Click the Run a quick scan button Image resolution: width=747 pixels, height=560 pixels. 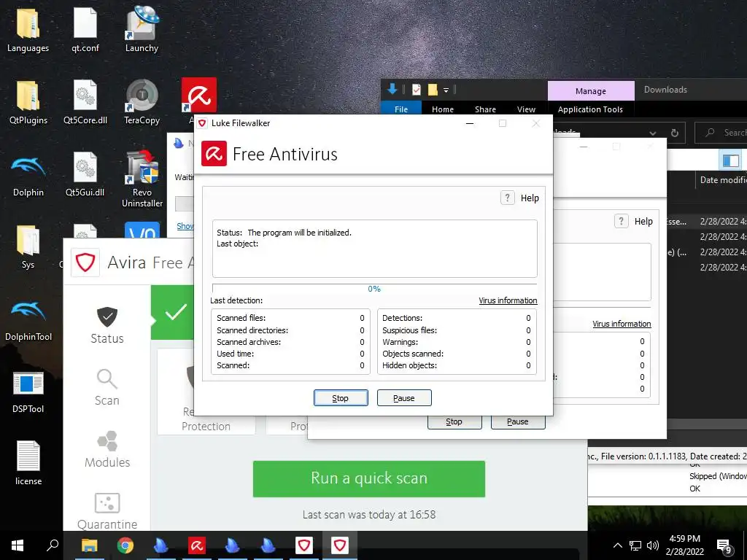pyautogui.click(x=368, y=478)
